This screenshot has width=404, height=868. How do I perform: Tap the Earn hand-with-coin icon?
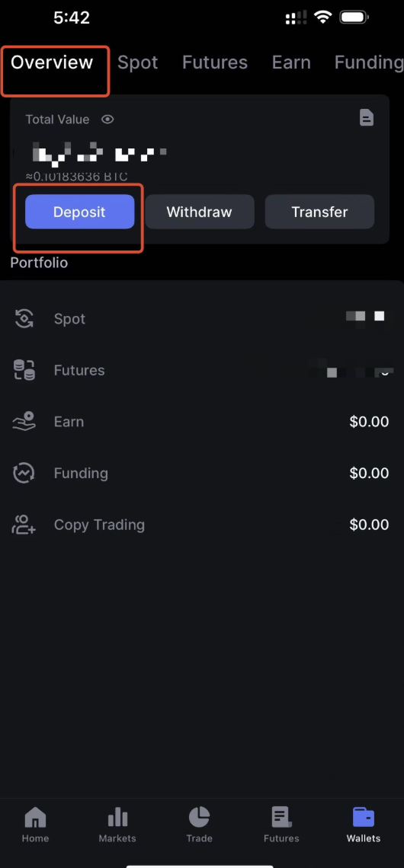click(24, 422)
